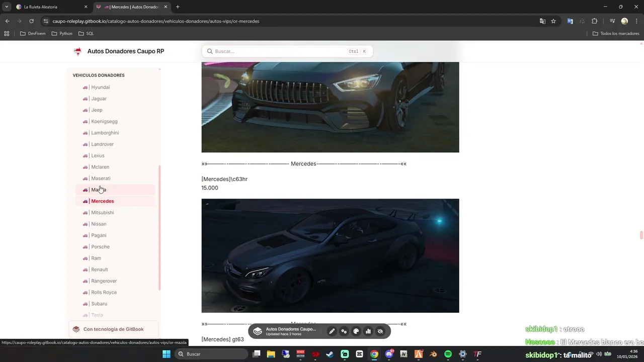This screenshot has width=644, height=362.
Task: Hide the GitBook floating toolbar with eye-slash icon
Action: pos(380,331)
